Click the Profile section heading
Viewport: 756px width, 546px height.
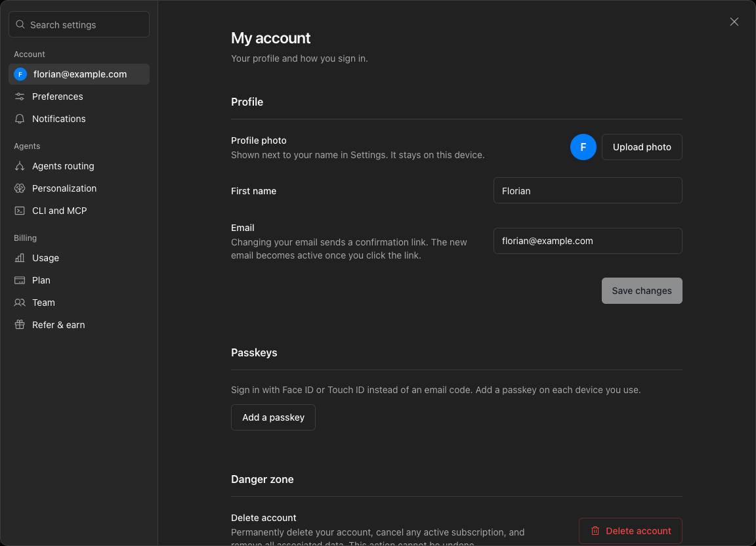tap(247, 102)
